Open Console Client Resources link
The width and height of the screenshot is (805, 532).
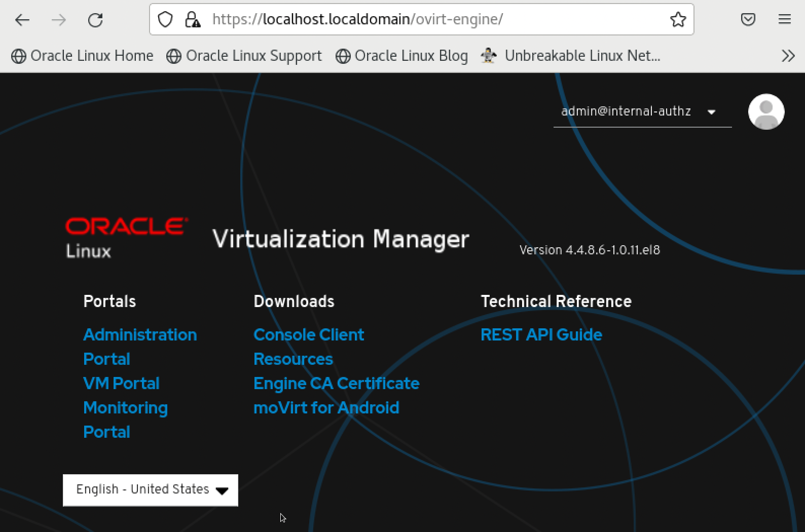(x=308, y=347)
